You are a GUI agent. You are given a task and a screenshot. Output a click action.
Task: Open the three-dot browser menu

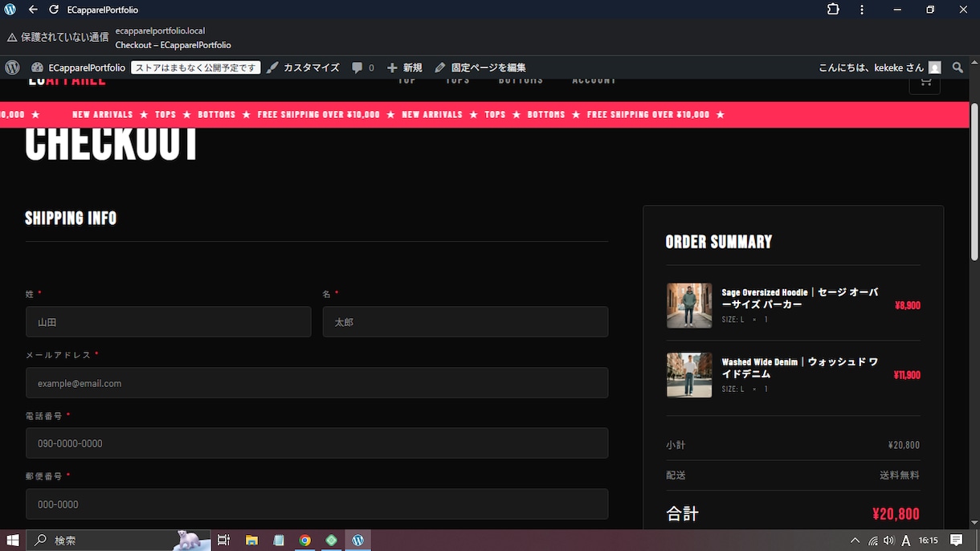(862, 10)
